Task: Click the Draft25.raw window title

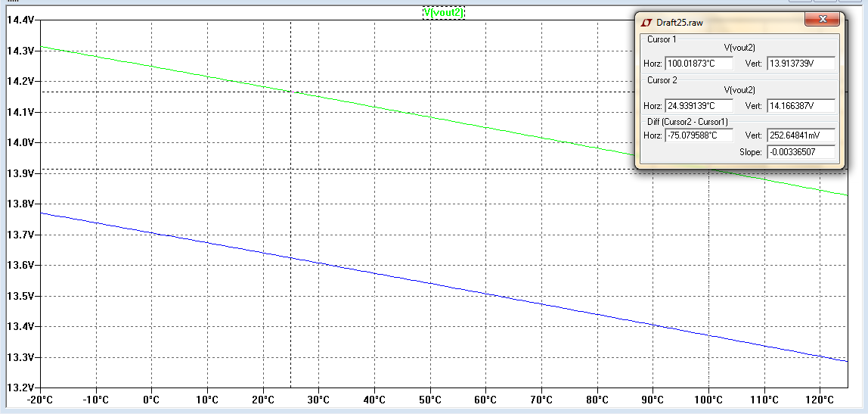Action: [x=679, y=23]
